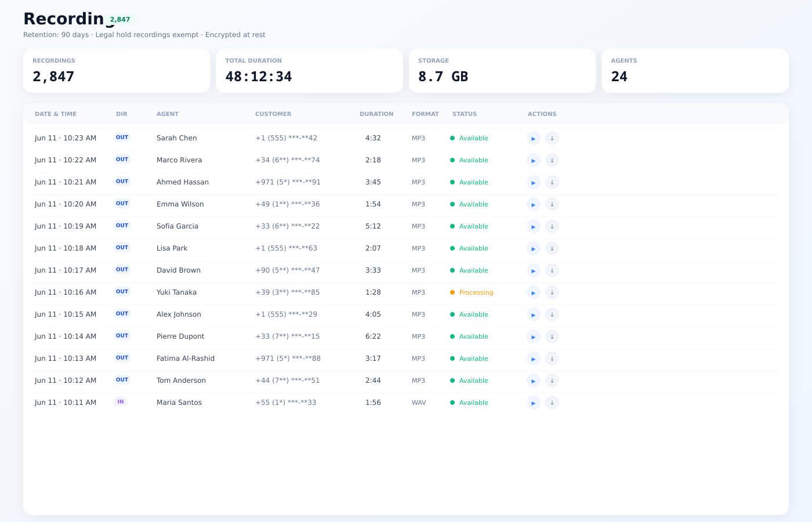Click the Agent column header
812x522 pixels.
tap(168, 114)
